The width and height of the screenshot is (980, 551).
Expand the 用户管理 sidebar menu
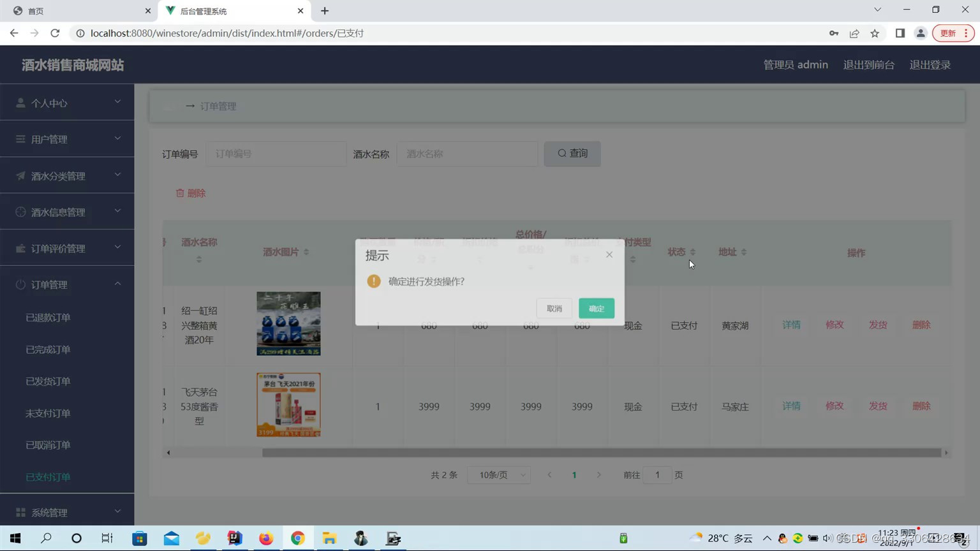(x=67, y=139)
